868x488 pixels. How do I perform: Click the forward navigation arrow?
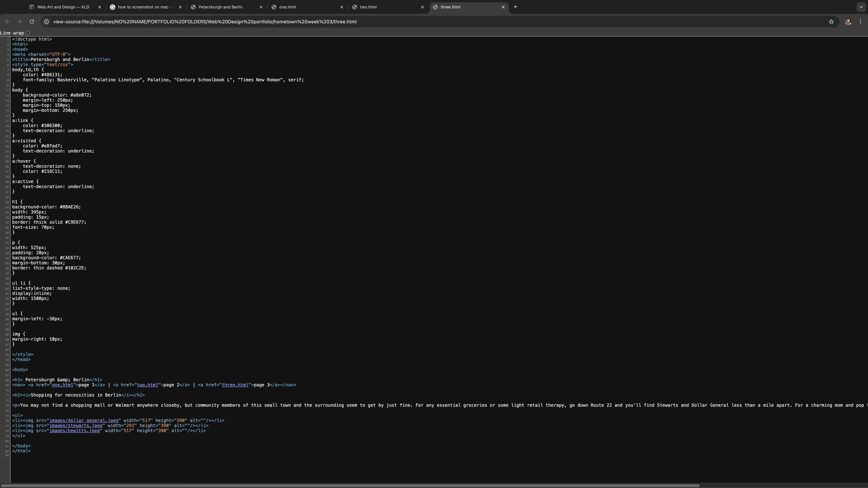(x=20, y=22)
